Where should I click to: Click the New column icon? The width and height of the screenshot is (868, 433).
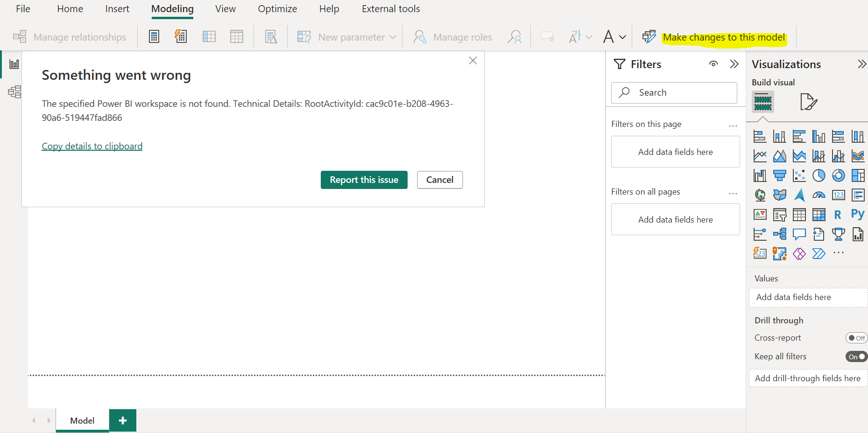tap(209, 36)
